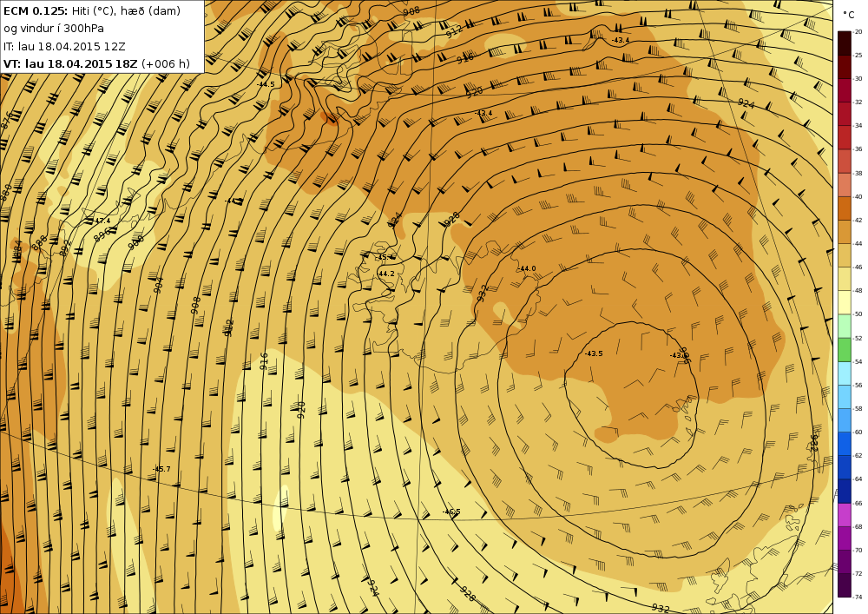Click the 904 contour height label

coord(159,285)
